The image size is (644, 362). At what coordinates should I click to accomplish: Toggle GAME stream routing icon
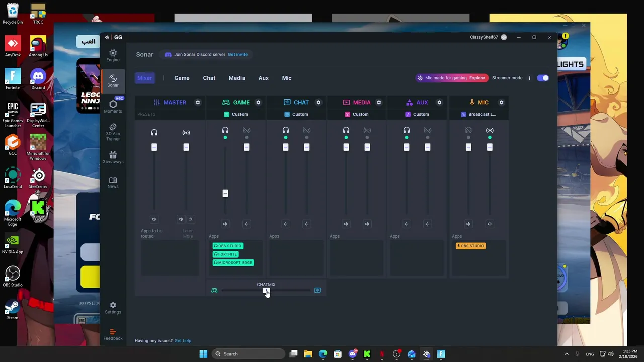point(246,130)
